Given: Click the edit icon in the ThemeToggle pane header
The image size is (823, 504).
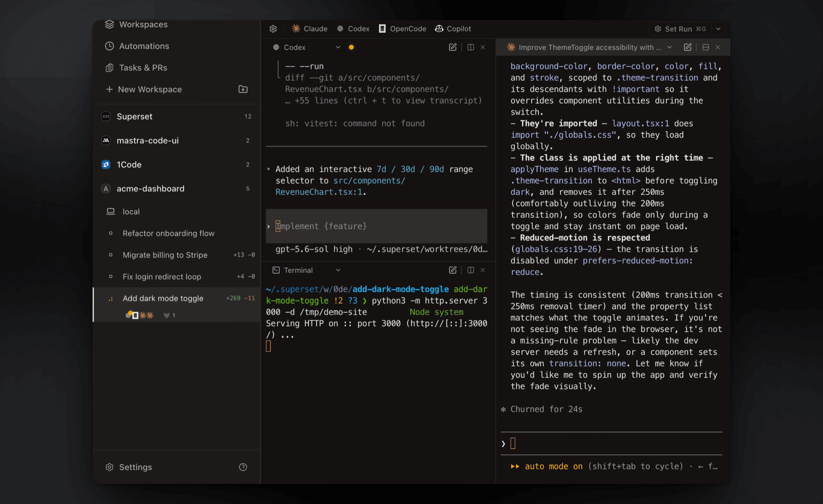Looking at the screenshot, I should (x=688, y=47).
